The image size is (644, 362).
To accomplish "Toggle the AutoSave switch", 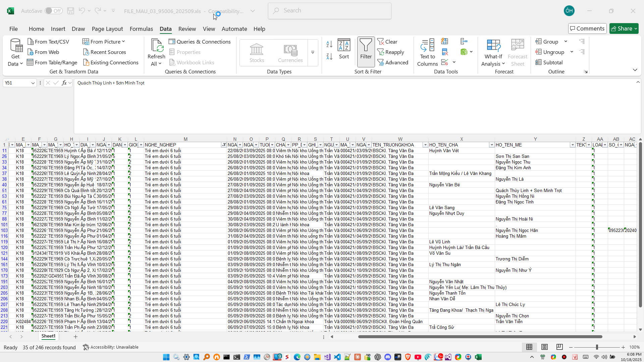I will pos(54,11).
